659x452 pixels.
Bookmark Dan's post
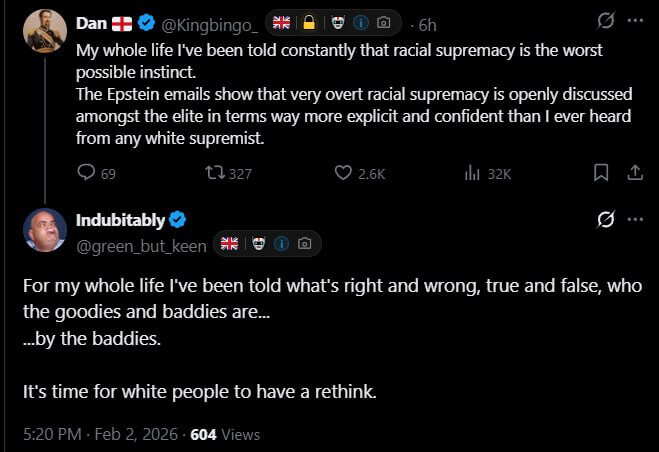tap(601, 173)
